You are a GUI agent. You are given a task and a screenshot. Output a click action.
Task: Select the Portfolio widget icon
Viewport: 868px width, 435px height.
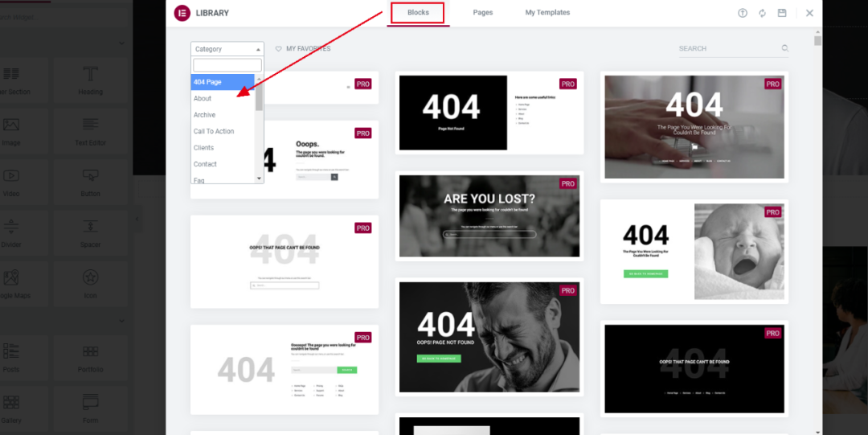pyautogui.click(x=90, y=351)
